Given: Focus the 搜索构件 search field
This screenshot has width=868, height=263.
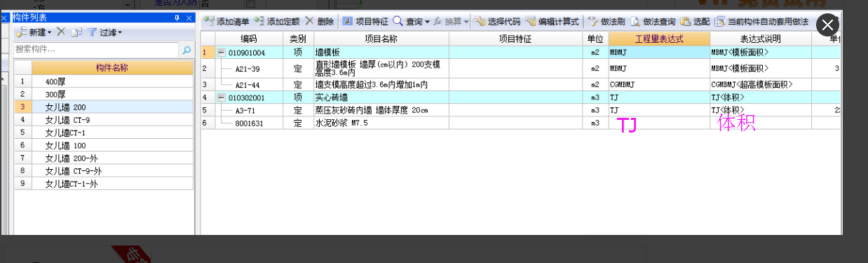Looking at the screenshot, I should (97, 50).
